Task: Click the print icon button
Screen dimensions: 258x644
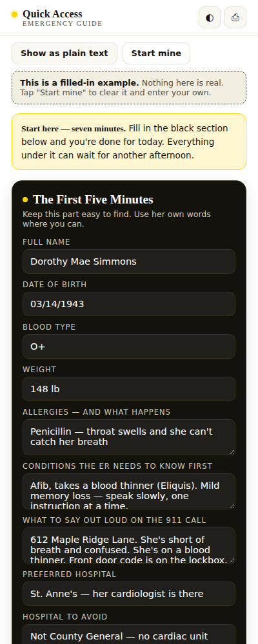Action: (x=235, y=17)
